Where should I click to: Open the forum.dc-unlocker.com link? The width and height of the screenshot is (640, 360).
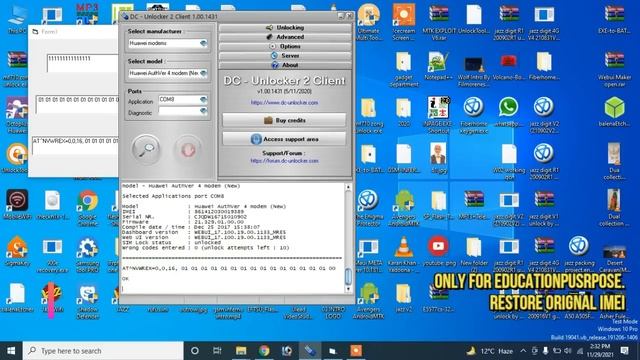284,161
